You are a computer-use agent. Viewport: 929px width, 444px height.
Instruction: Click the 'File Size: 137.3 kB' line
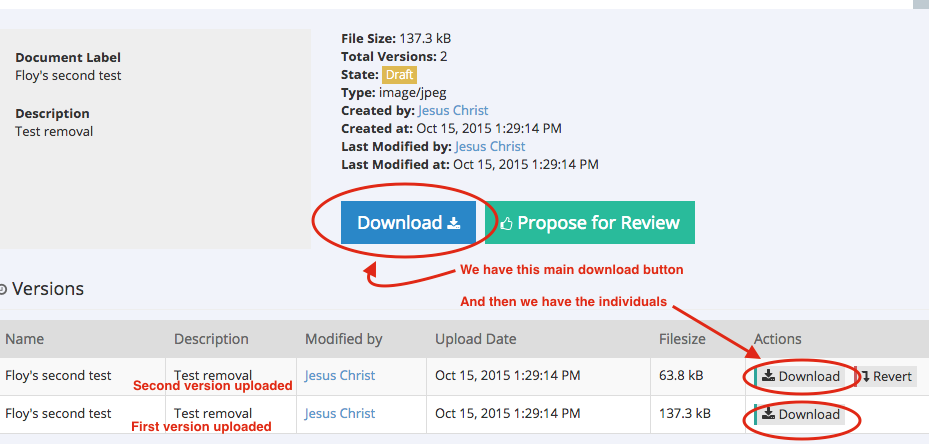pos(396,39)
